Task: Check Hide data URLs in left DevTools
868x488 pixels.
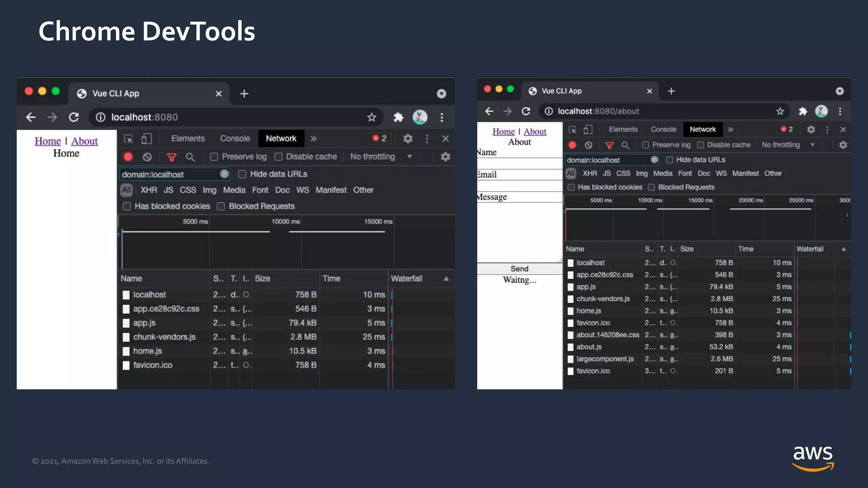Action: tap(242, 174)
